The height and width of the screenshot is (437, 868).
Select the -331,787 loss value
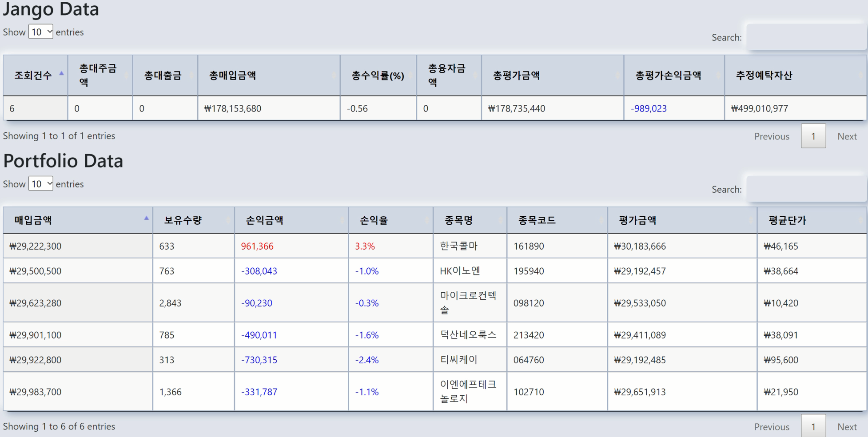click(259, 392)
